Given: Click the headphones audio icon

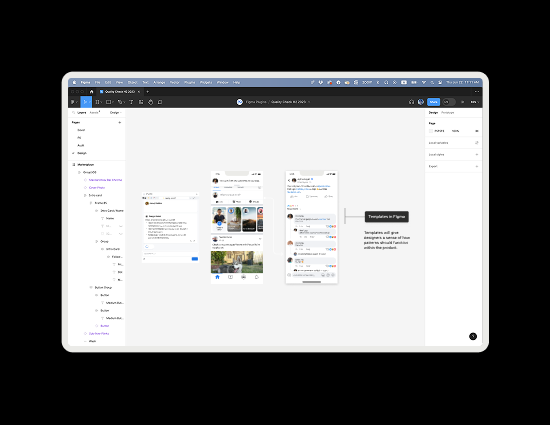Looking at the screenshot, I should pyautogui.click(x=411, y=102).
